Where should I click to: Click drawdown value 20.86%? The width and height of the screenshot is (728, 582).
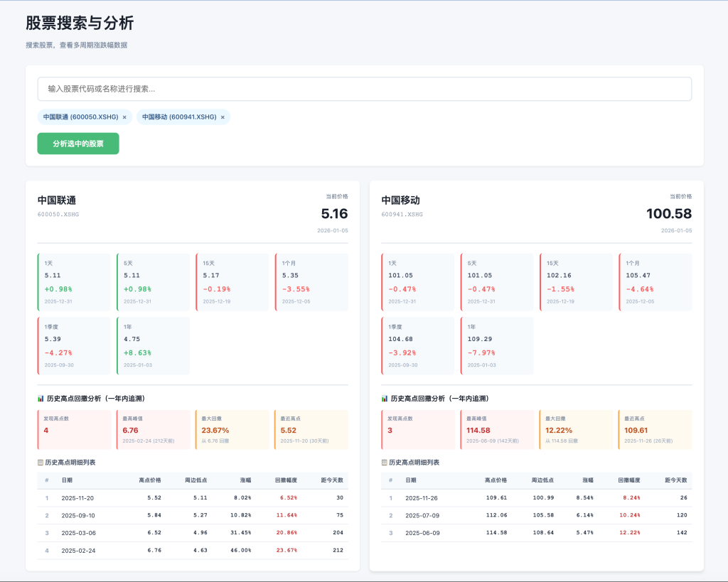click(287, 533)
